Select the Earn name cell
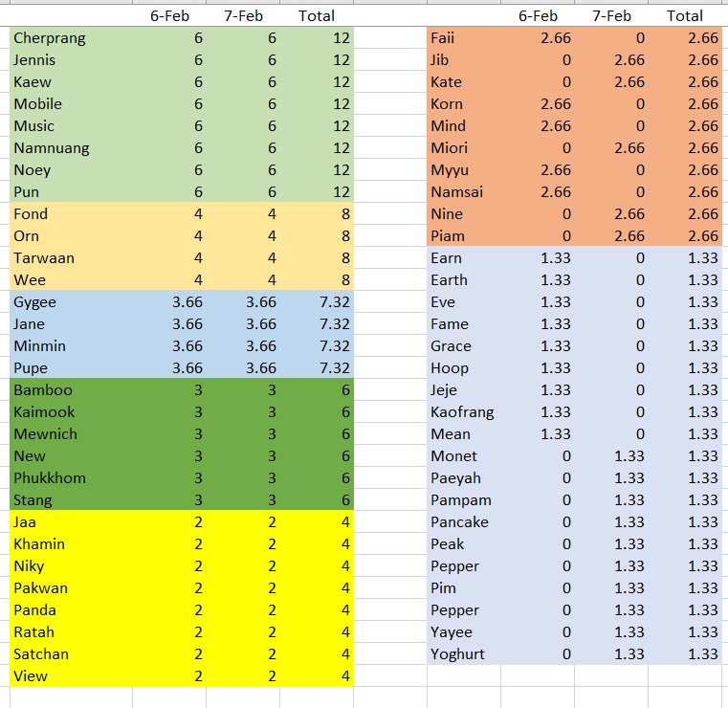Screen dimensions: 728x708 [464, 258]
